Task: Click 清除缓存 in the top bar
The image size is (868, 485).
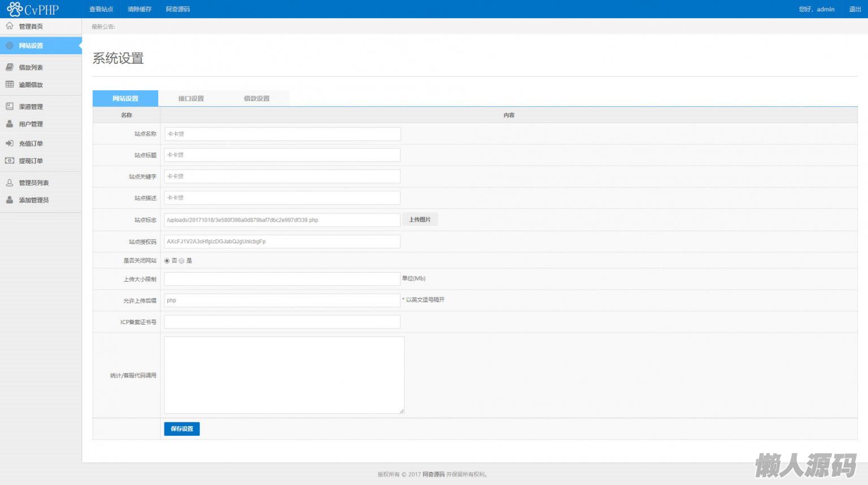Action: [140, 9]
